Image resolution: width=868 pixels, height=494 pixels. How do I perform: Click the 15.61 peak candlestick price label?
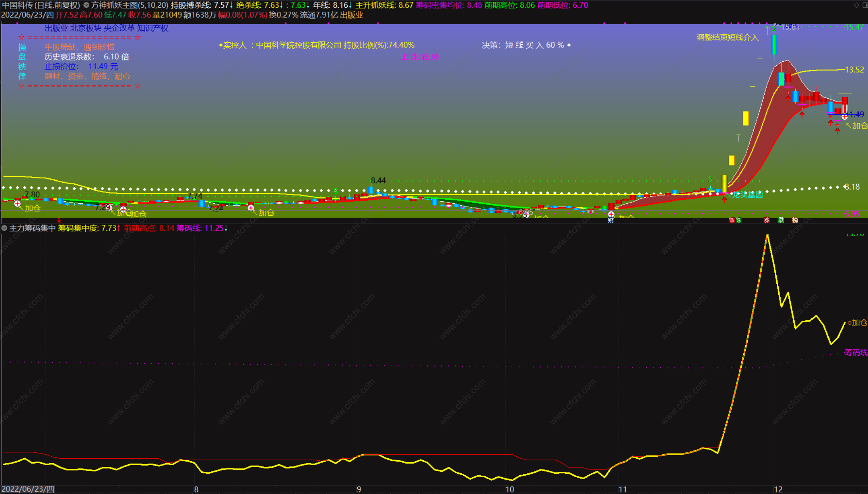790,27
